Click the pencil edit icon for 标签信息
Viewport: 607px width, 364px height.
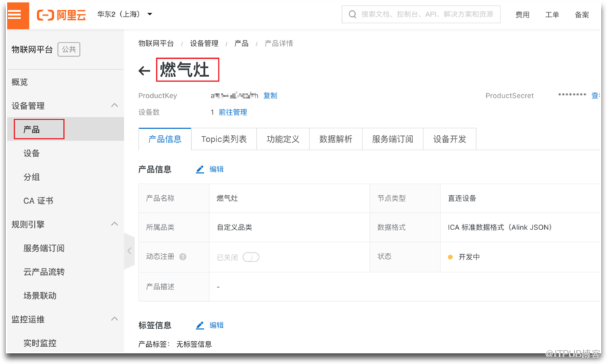[200, 326]
